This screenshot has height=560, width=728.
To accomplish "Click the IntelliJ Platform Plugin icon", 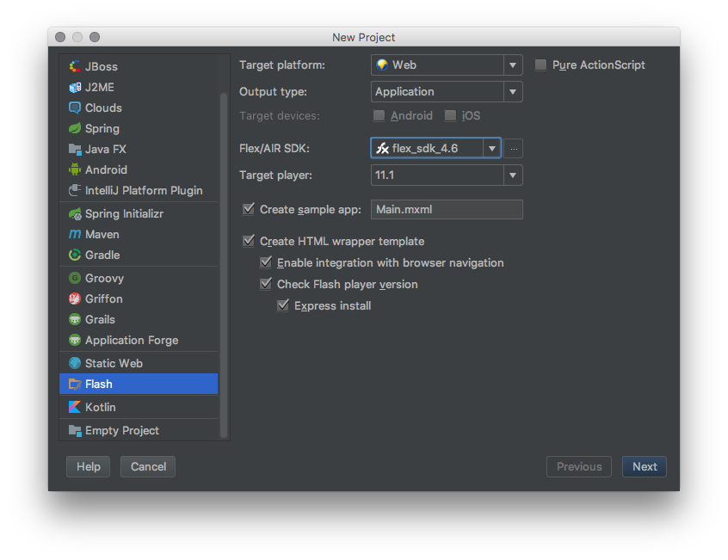I will [x=75, y=190].
